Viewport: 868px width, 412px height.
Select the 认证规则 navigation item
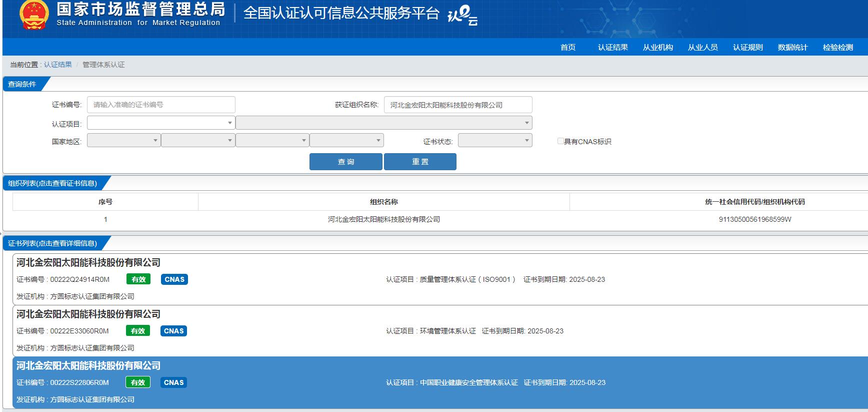pos(748,47)
